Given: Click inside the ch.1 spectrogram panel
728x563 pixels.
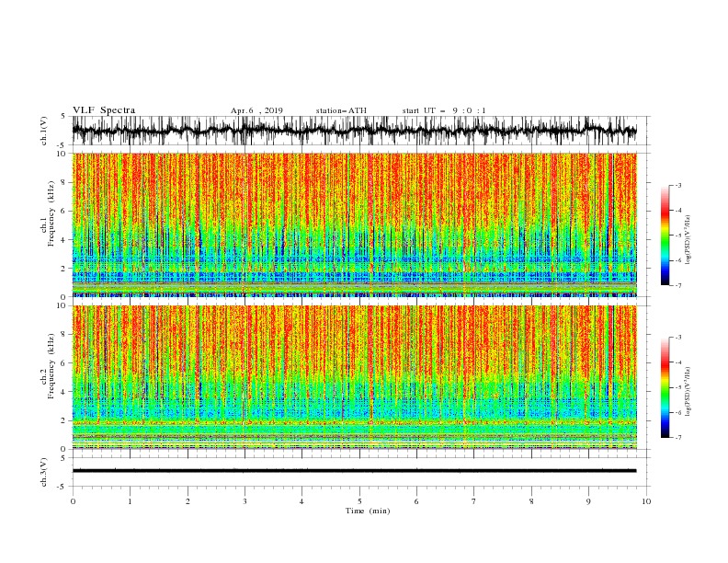Looking at the screenshot, I should click(354, 224).
